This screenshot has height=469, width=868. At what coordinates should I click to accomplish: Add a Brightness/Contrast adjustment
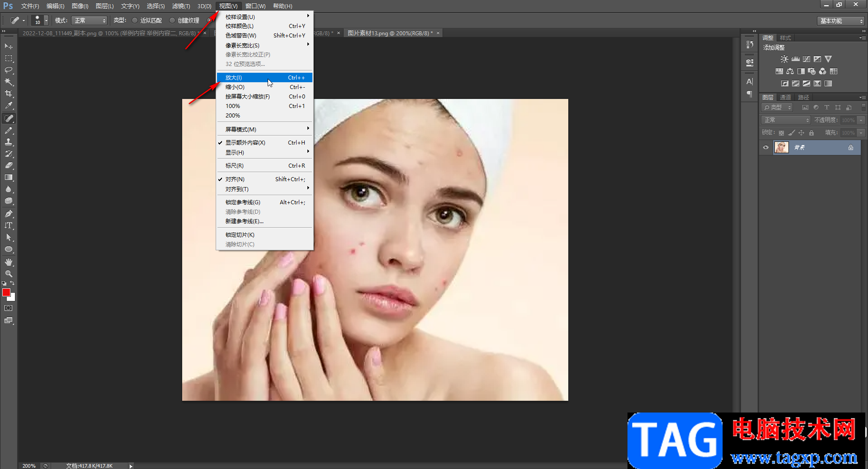coord(784,59)
